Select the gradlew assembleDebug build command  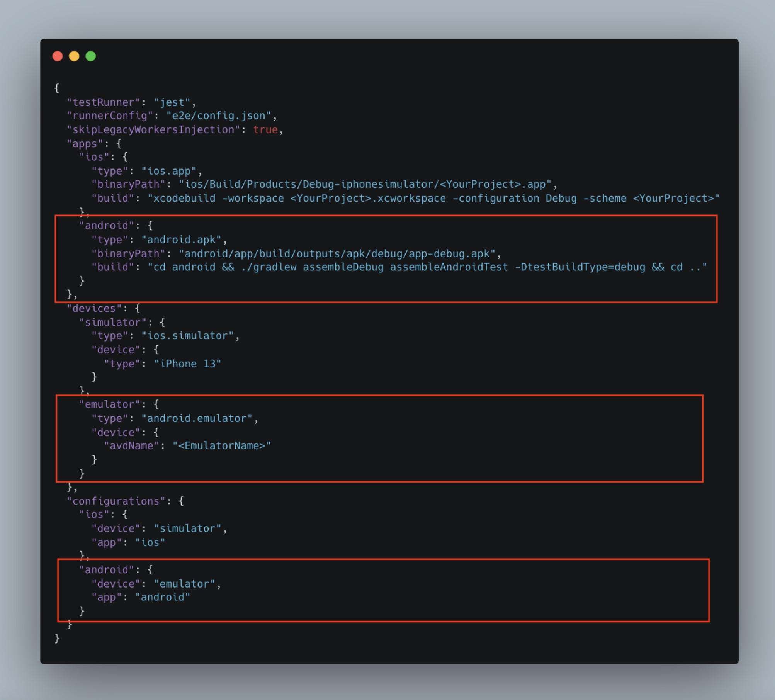427,267
